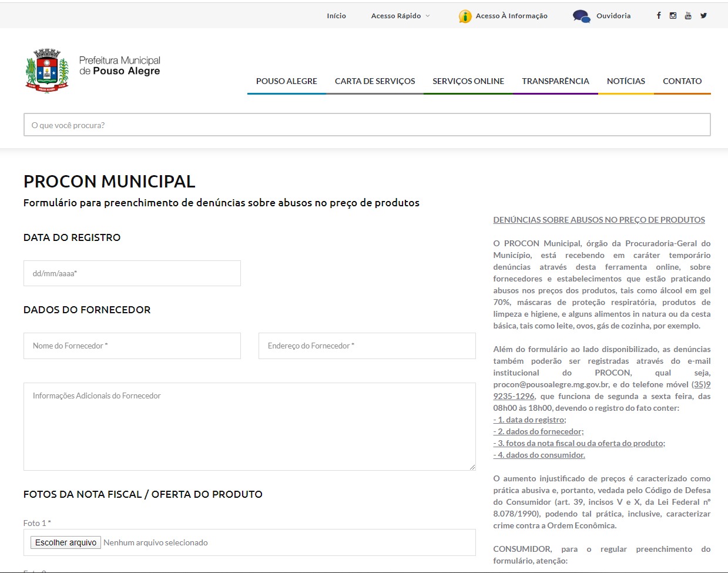Open the POUSO ALEGRE menu
This screenshot has height=573, width=728.
287,82
